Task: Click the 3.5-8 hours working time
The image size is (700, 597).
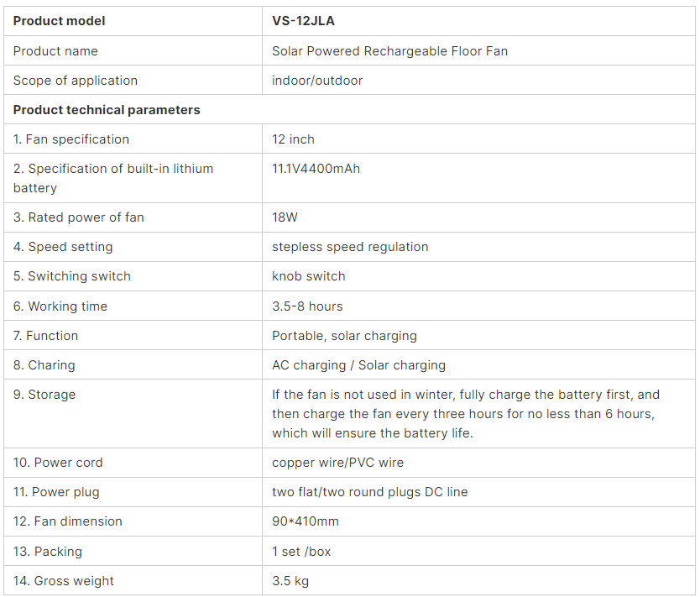Action: point(307,306)
